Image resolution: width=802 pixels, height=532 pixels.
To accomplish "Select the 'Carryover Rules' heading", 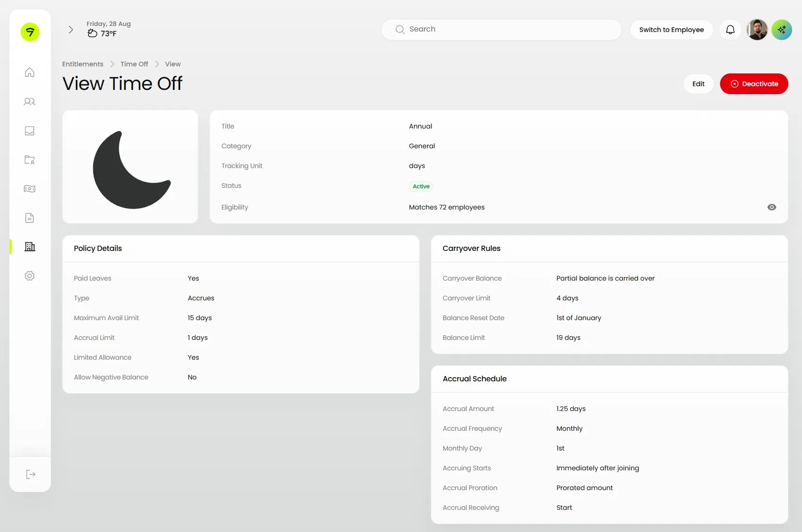I will coord(471,249).
